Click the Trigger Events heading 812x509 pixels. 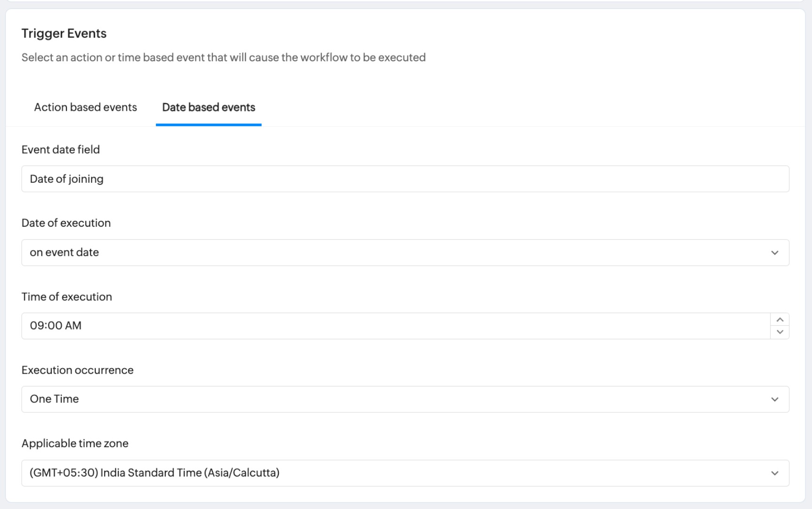(x=64, y=33)
